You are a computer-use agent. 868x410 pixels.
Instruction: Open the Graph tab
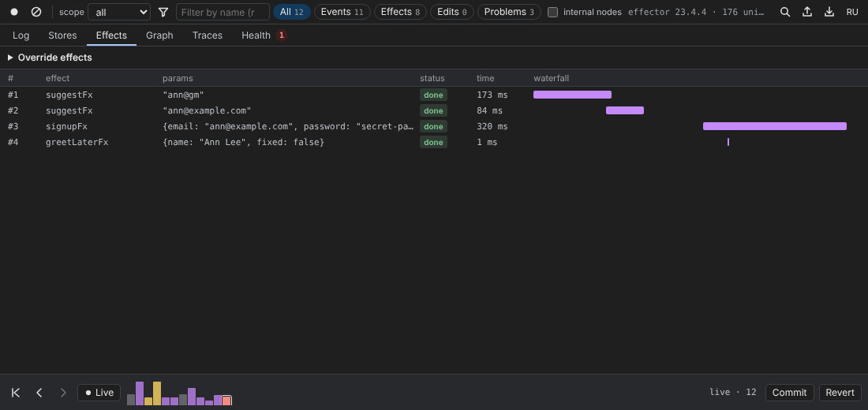point(159,35)
